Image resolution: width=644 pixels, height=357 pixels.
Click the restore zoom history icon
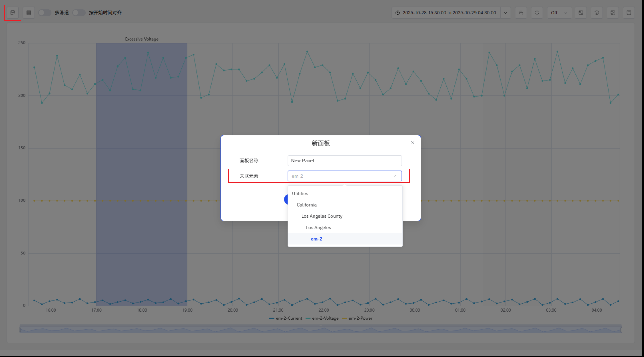coord(597,13)
